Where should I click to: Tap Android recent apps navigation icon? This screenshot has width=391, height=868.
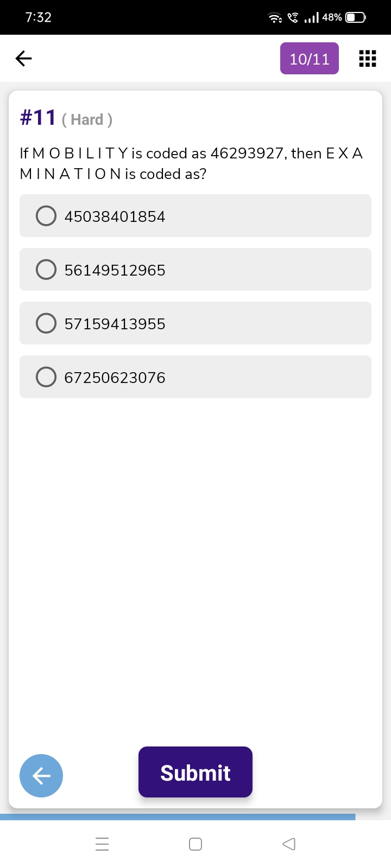[x=102, y=844]
